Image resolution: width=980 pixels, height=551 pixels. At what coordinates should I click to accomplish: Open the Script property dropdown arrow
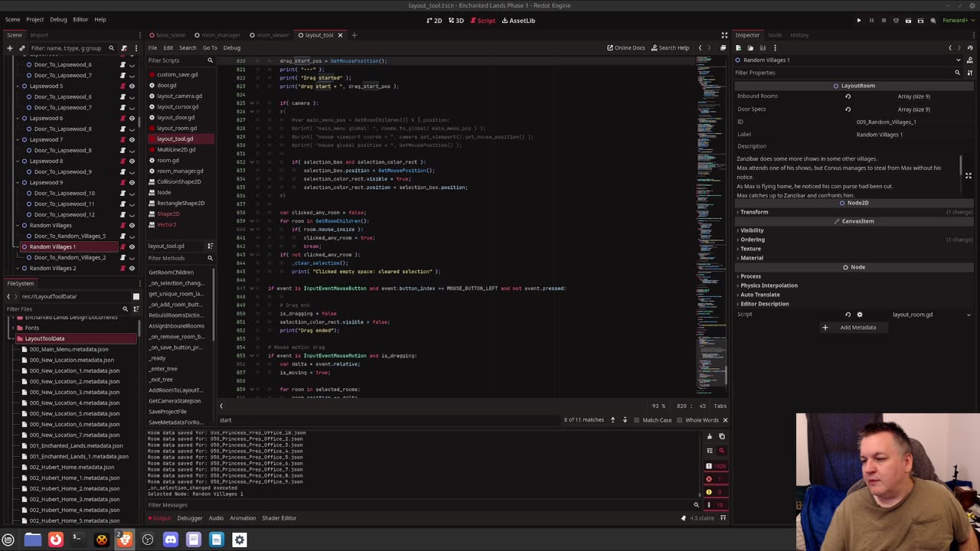point(969,315)
